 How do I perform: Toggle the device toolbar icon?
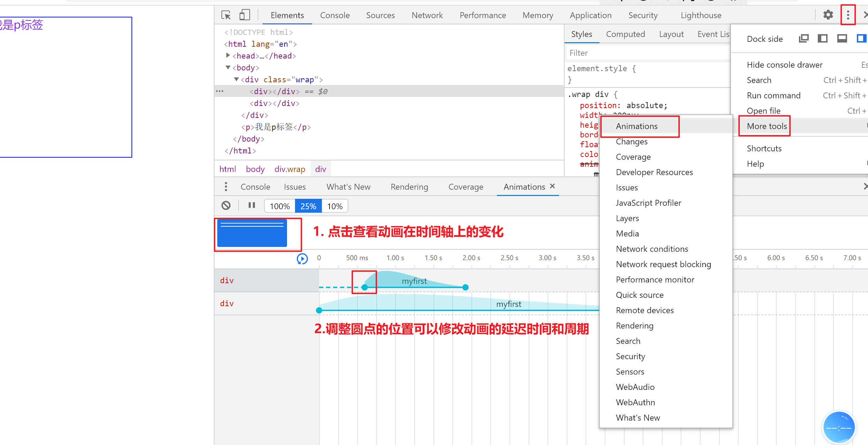(x=244, y=15)
